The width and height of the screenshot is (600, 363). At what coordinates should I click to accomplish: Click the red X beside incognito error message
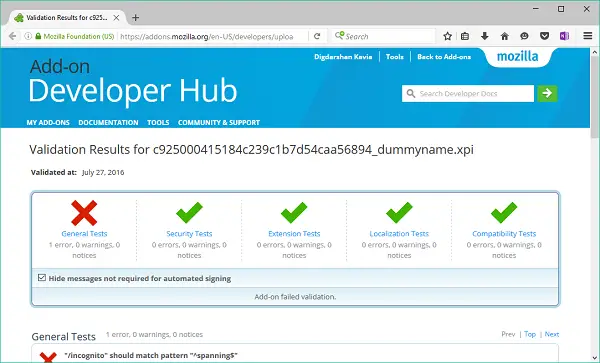(48, 358)
